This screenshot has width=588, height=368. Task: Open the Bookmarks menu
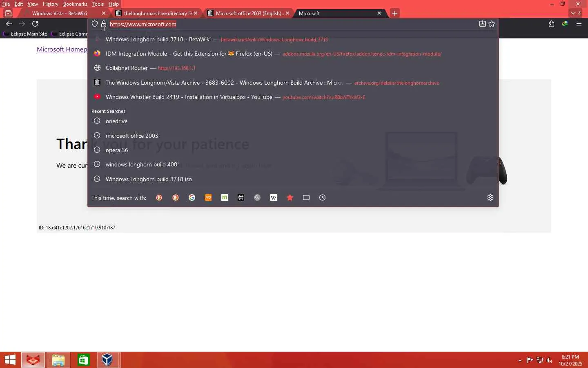click(75, 4)
